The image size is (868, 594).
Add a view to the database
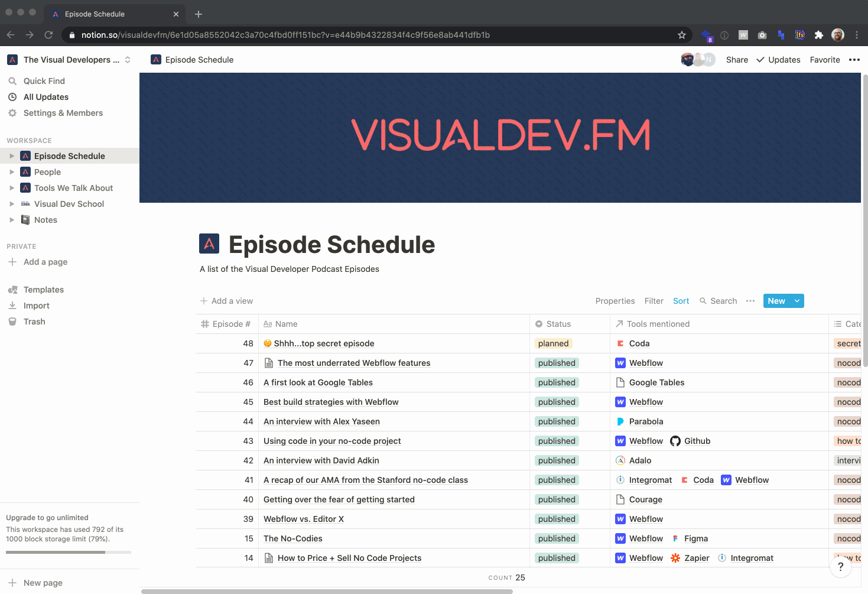(x=226, y=301)
